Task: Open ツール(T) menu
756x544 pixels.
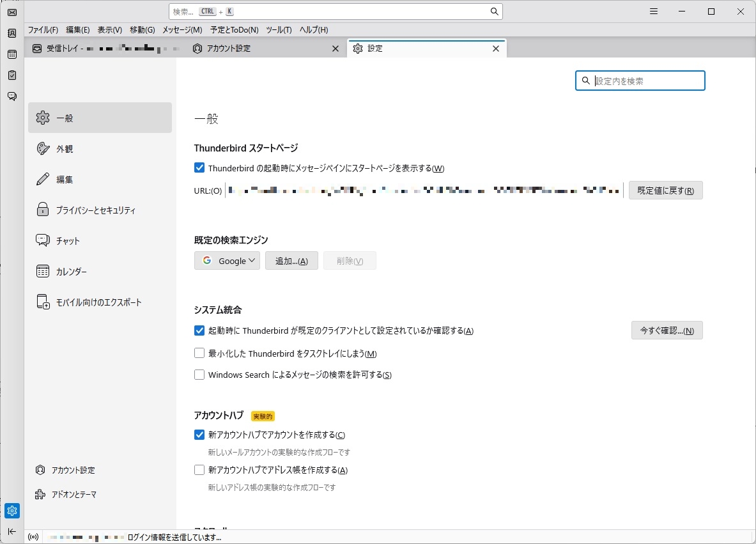Action: 279,30
